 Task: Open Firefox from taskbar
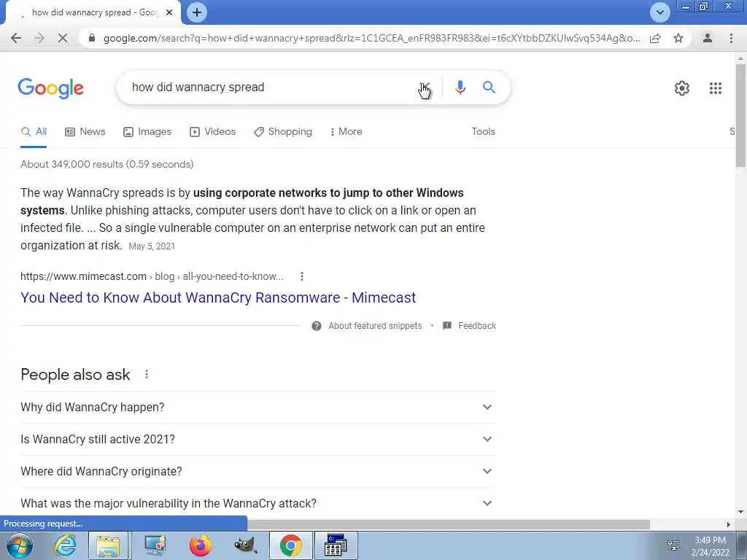pos(200,545)
